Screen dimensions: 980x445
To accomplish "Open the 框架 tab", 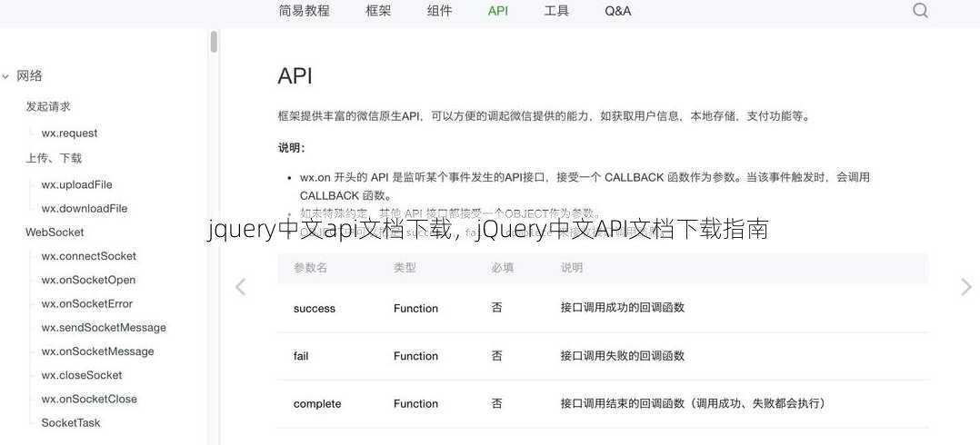I will [x=377, y=11].
